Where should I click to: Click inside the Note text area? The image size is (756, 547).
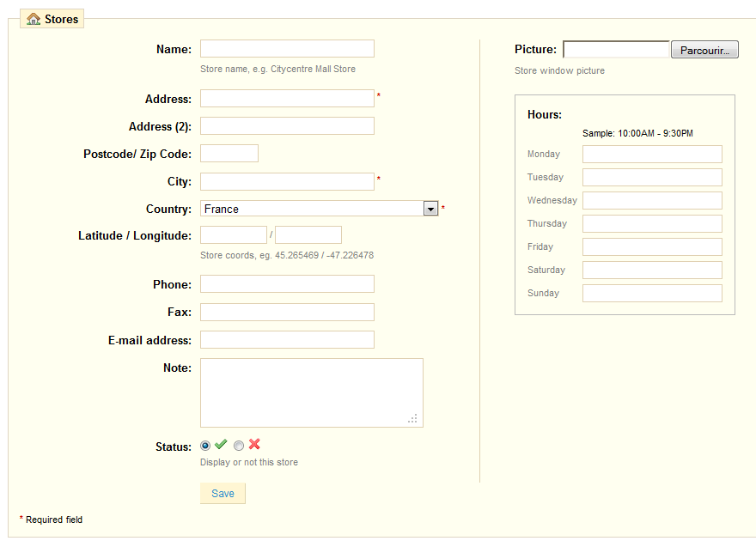[x=312, y=392]
